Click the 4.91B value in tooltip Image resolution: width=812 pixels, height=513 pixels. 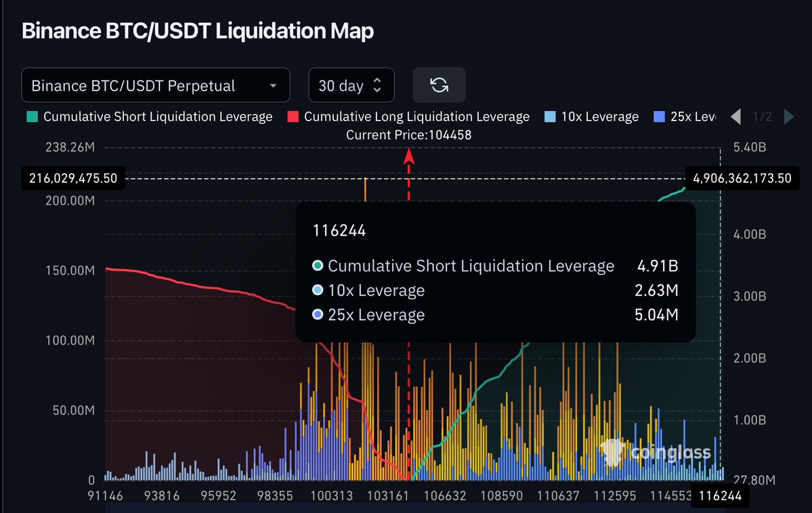click(x=658, y=265)
